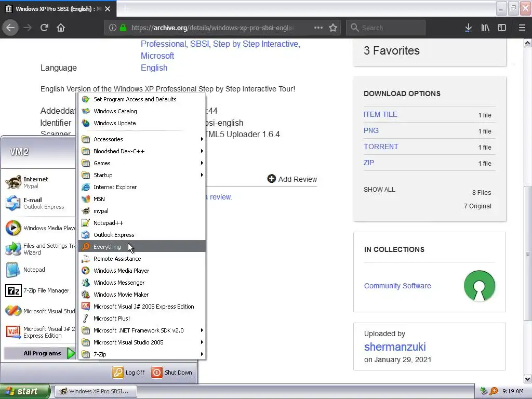The height and width of the screenshot is (399, 532).
Task: Expand Microsoft Visual Studio 2005 submenu
Action: tap(142, 342)
